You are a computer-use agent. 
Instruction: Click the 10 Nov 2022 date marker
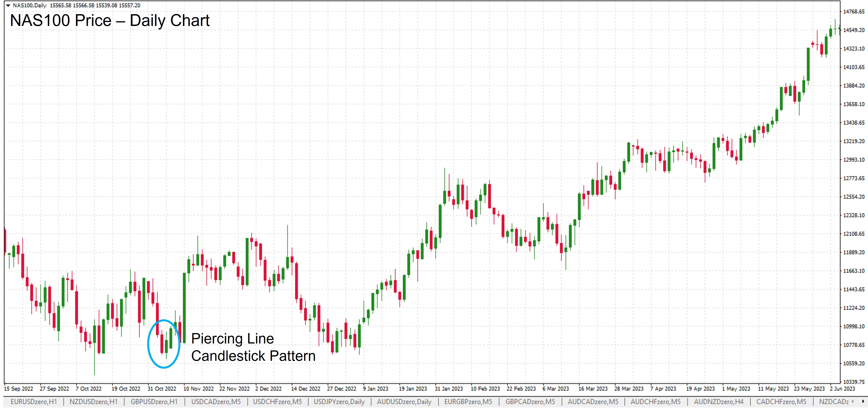[198, 389]
